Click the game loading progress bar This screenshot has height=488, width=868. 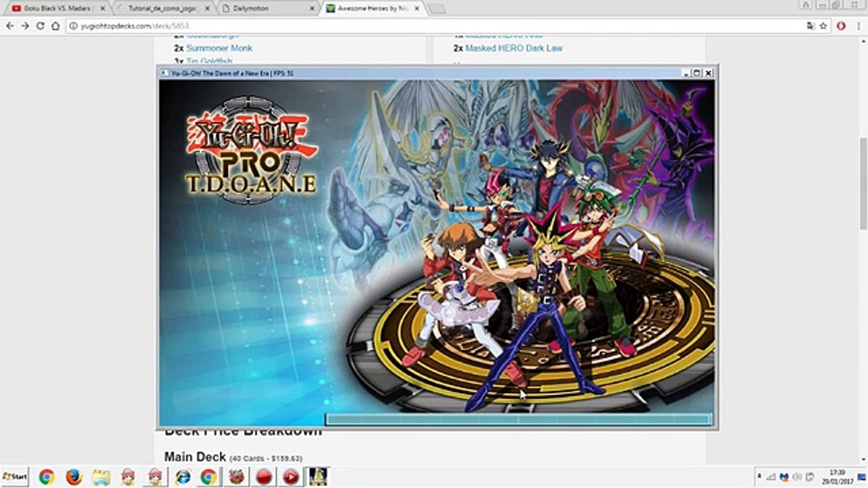point(518,420)
